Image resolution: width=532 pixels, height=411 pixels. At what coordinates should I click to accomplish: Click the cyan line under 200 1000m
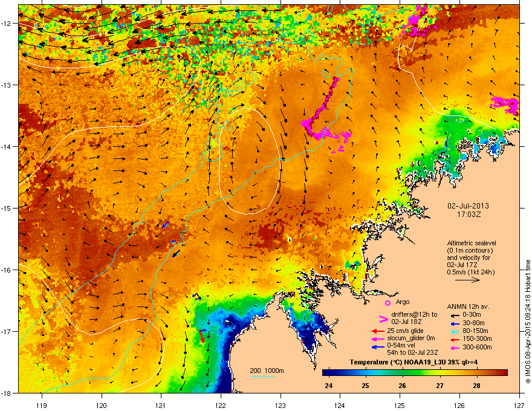262,376
